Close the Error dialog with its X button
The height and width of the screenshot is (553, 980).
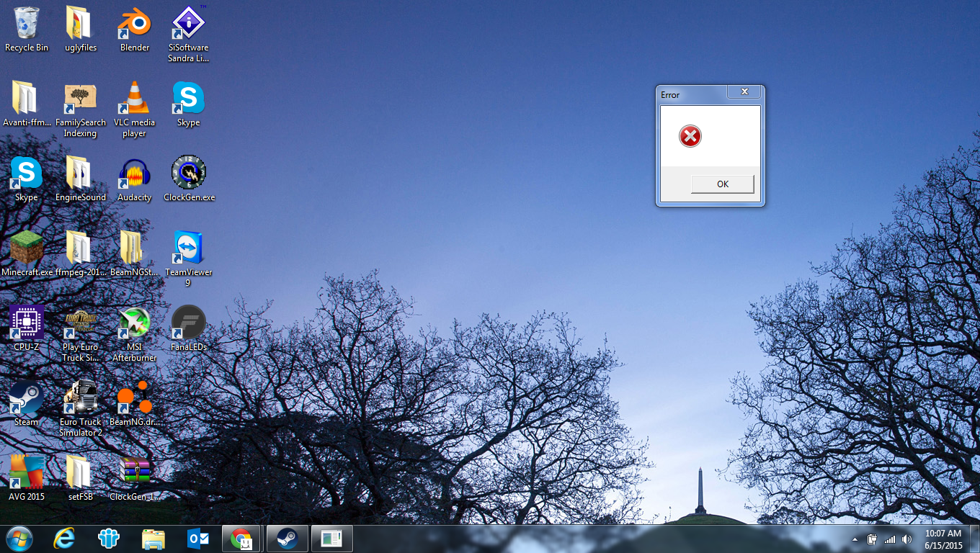tap(744, 92)
